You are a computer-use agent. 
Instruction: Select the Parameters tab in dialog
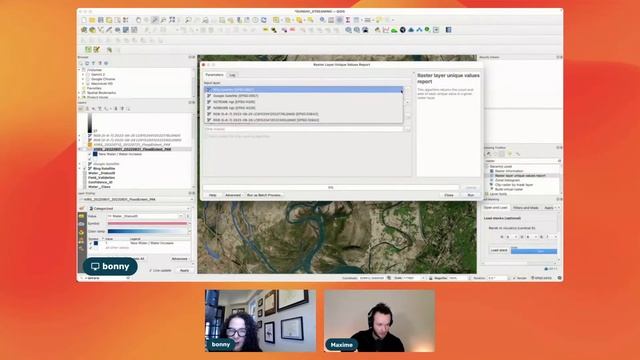[214, 75]
